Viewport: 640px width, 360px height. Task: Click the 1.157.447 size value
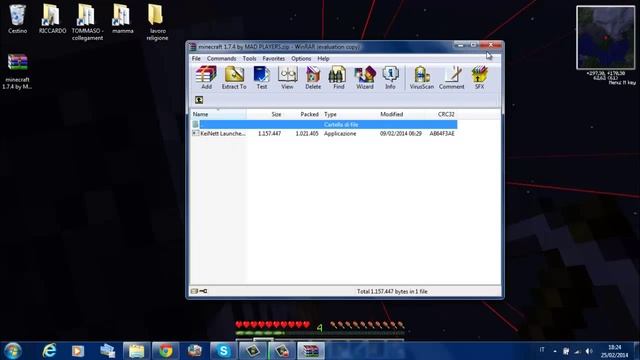coord(269,133)
